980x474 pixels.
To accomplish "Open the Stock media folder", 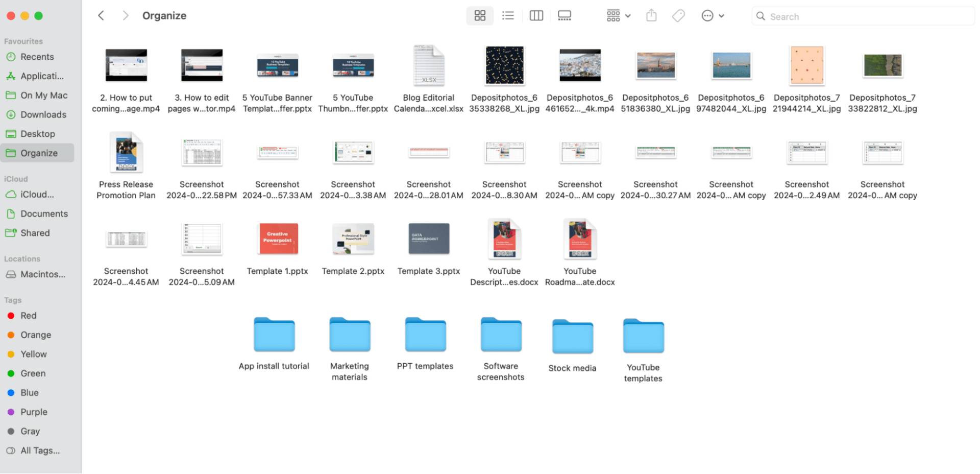I will pyautogui.click(x=572, y=336).
